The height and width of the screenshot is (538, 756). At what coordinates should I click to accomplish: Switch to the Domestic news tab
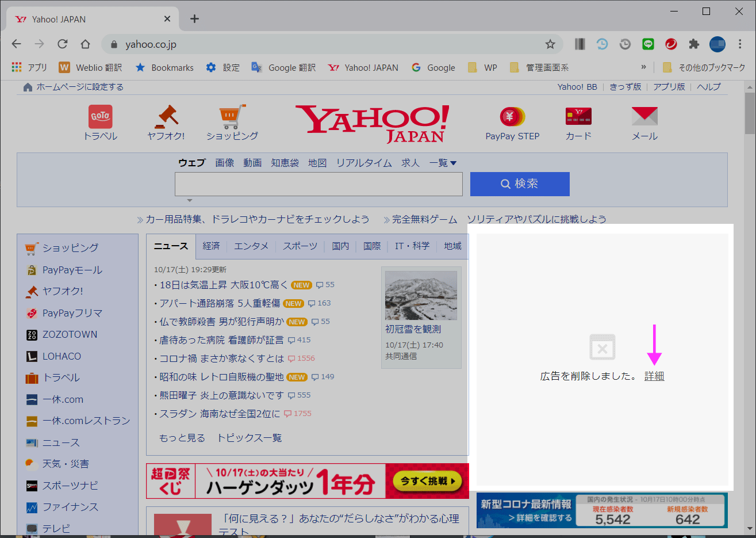(x=340, y=246)
